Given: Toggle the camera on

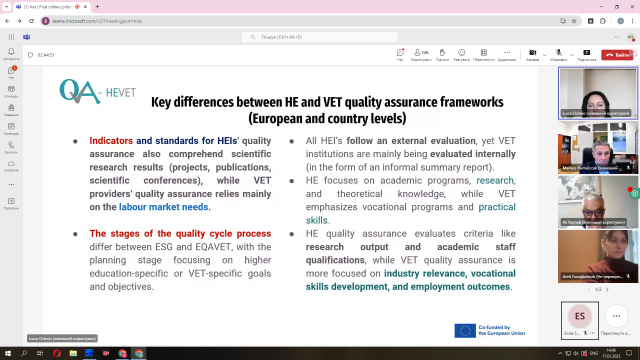Looking at the screenshot, I should (x=532, y=55).
